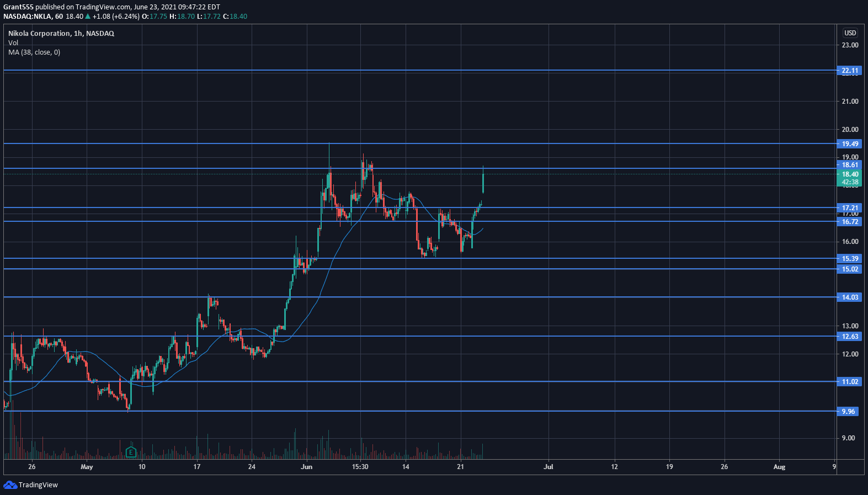Click the 15:30 time label on axis
868x495 pixels.
pyautogui.click(x=360, y=467)
